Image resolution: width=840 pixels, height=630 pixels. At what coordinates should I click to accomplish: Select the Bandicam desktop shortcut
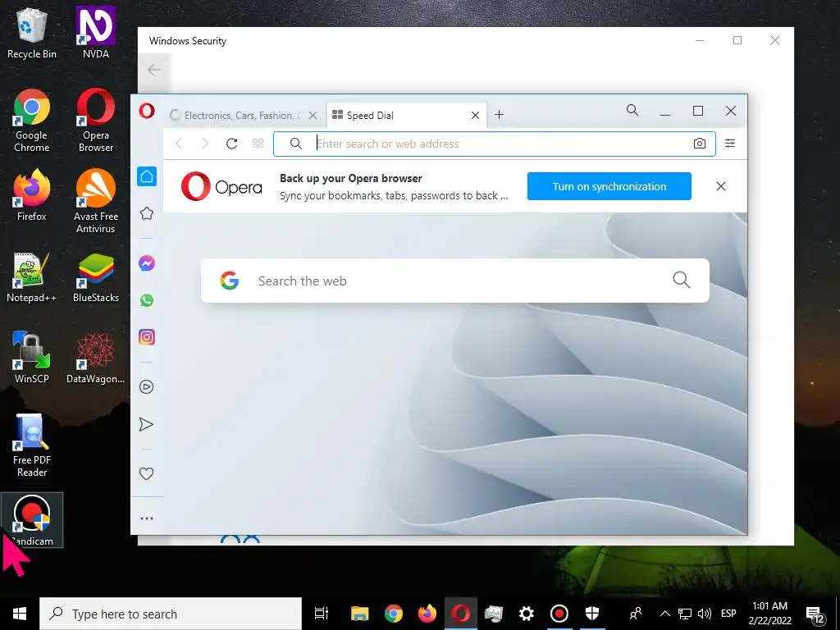point(32,520)
